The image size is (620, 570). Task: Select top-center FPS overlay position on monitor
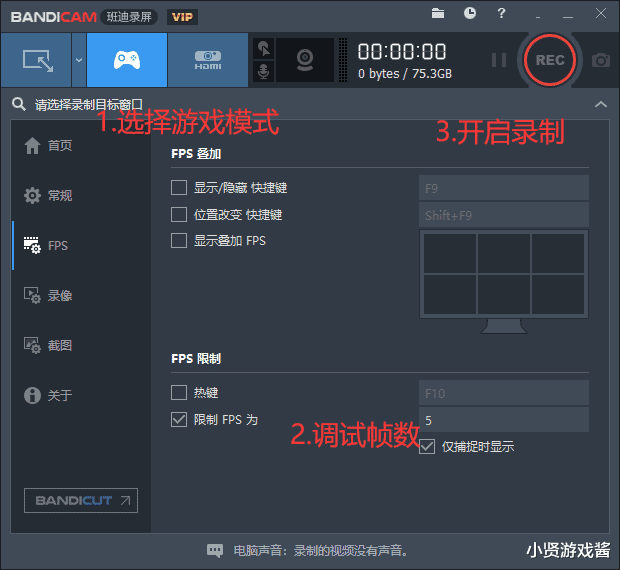[x=504, y=253]
